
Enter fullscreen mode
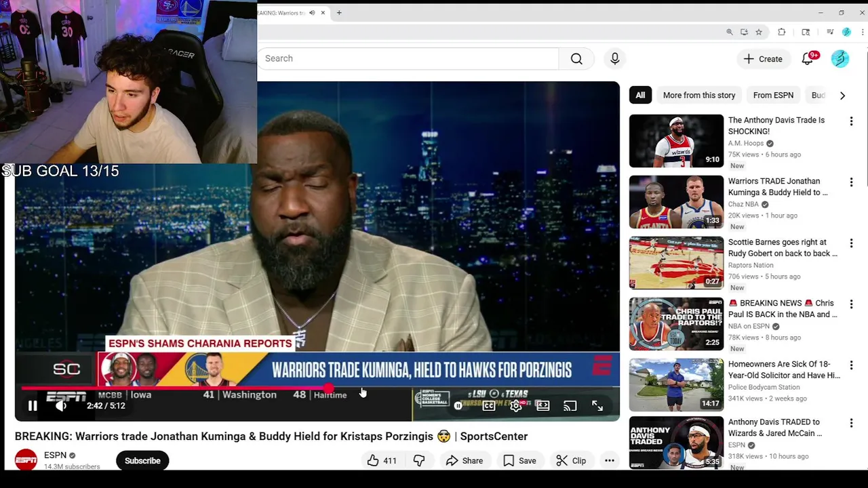coord(597,406)
